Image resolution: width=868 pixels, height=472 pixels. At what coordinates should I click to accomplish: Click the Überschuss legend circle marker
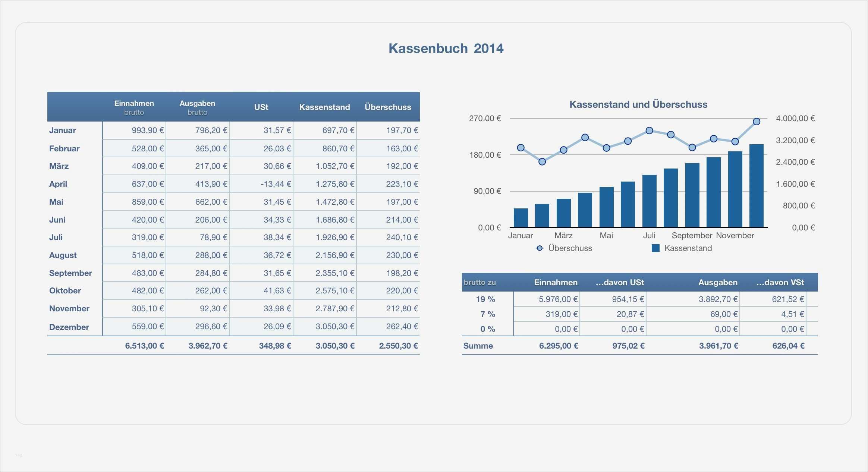pyautogui.click(x=540, y=248)
